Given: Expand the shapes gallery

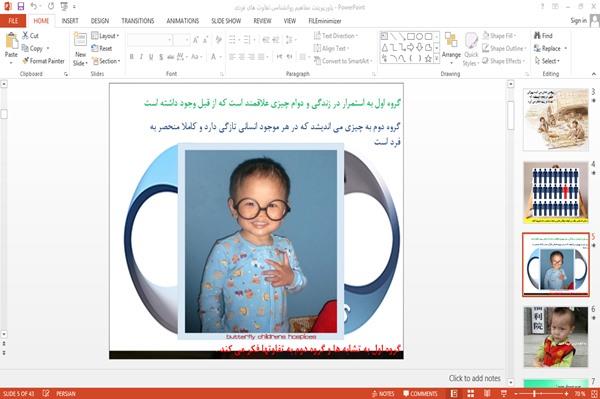Looking at the screenshot, I should pyautogui.click(x=436, y=59).
